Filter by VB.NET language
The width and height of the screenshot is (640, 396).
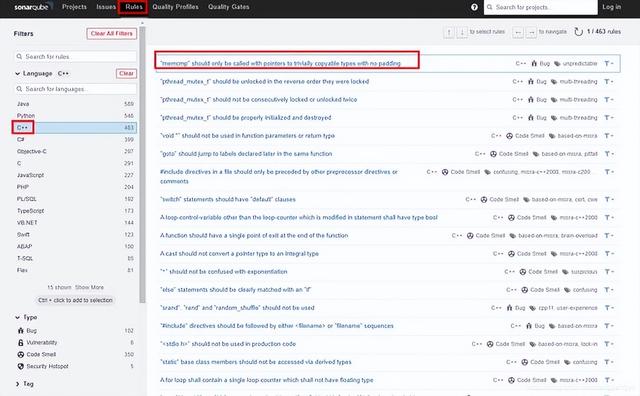75,222
